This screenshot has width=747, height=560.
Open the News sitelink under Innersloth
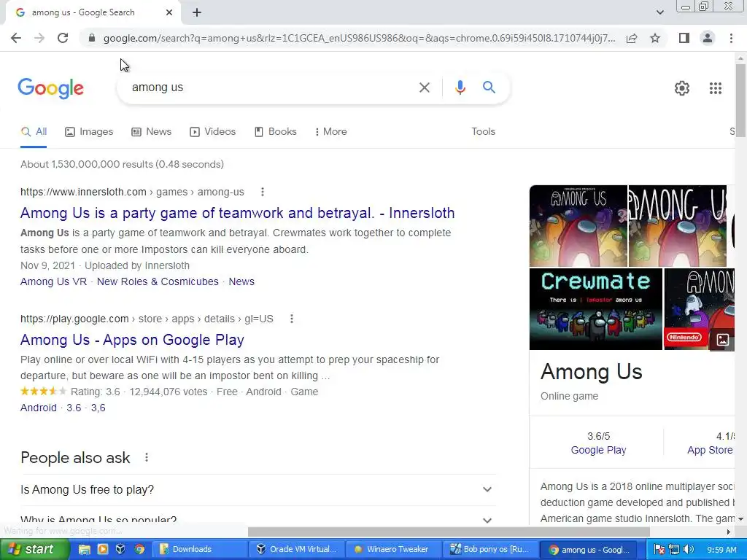(241, 281)
